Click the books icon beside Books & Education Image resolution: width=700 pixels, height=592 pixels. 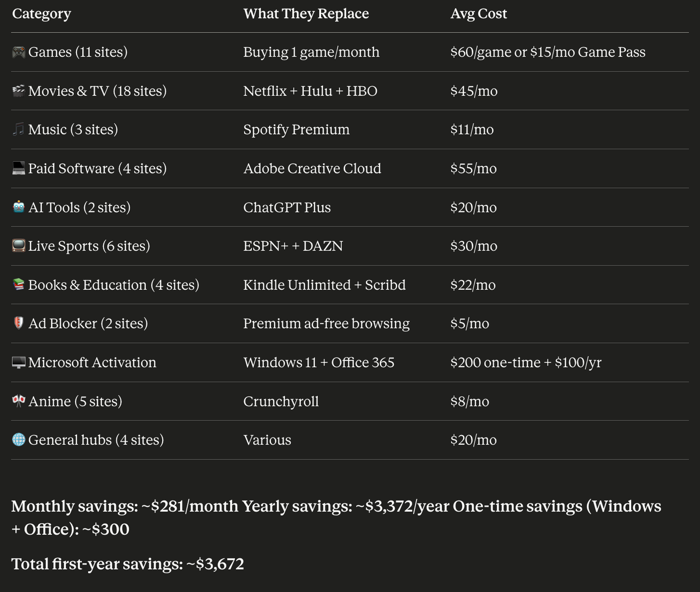coord(18,284)
